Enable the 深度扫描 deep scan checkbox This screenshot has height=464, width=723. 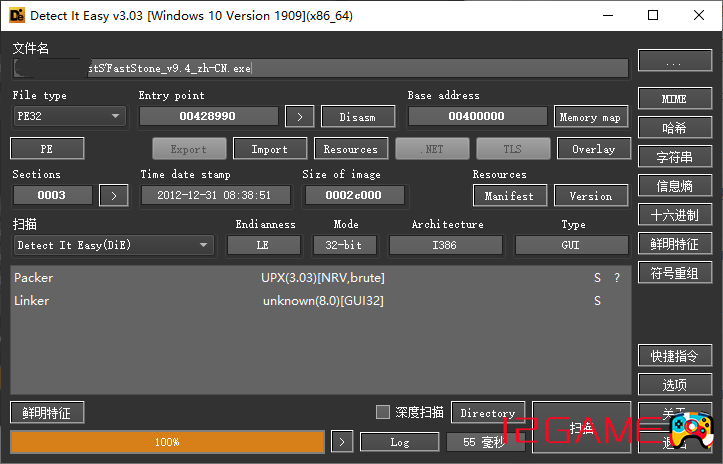point(382,412)
